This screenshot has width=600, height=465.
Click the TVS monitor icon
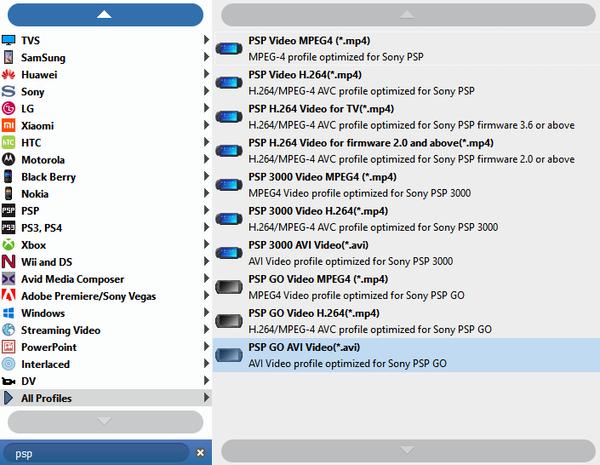tap(8, 40)
